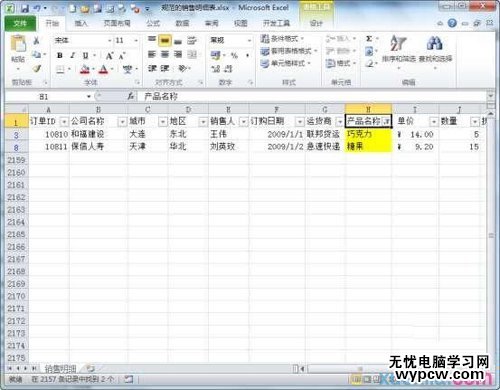The width and height of the screenshot is (500, 390).
Task: Open Conditional Formatting 条件格式
Action: point(283,39)
